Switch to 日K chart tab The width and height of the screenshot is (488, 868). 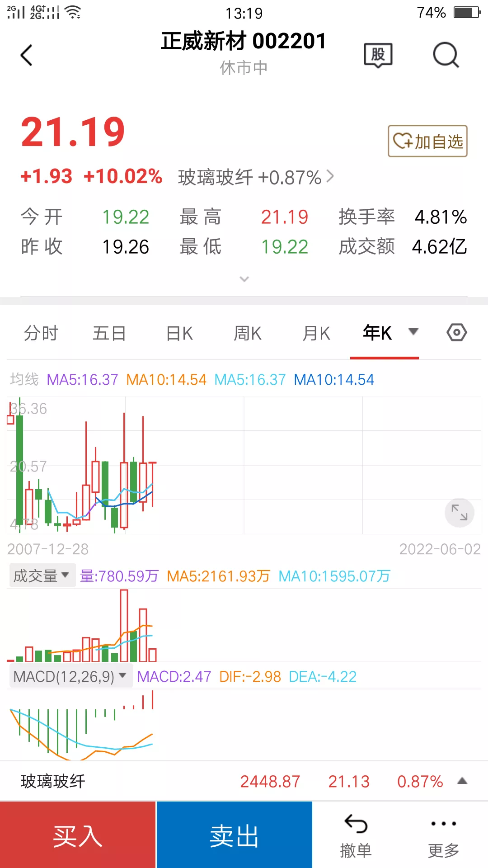(x=179, y=333)
